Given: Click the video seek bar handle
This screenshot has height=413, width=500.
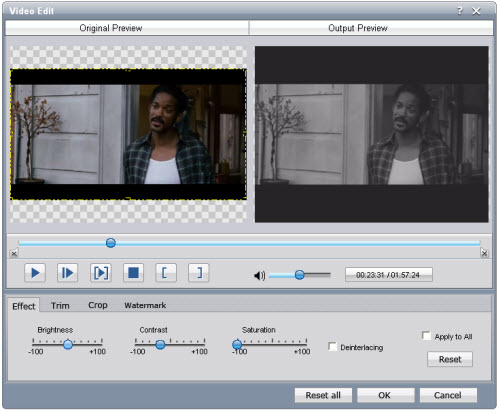Looking at the screenshot, I should coord(111,243).
